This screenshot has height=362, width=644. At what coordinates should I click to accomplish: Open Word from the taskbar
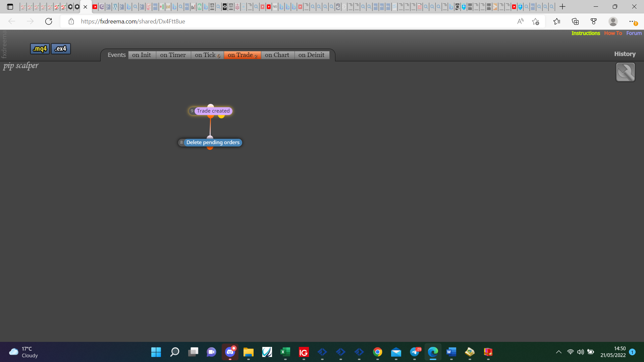click(x=451, y=352)
